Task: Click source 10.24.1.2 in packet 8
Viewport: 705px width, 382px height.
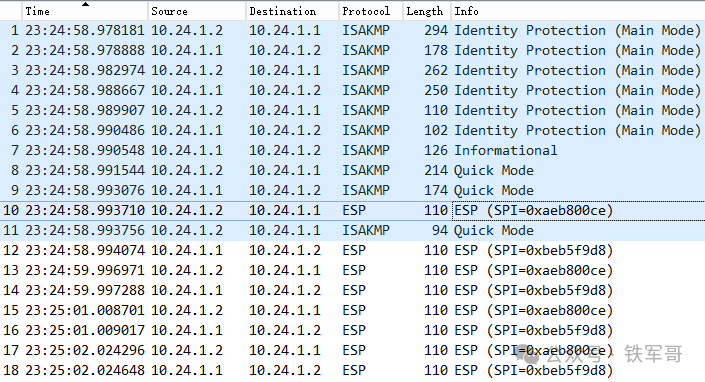Action: (187, 170)
